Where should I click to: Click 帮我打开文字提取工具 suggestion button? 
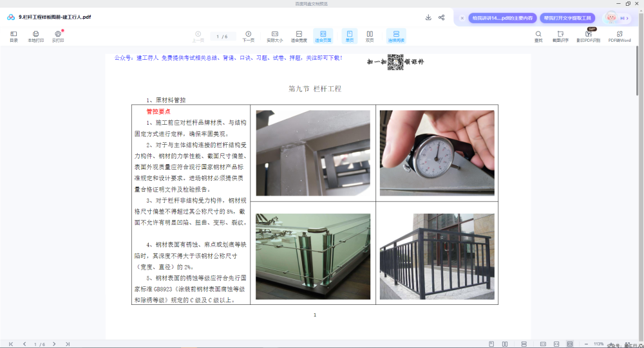(x=567, y=18)
